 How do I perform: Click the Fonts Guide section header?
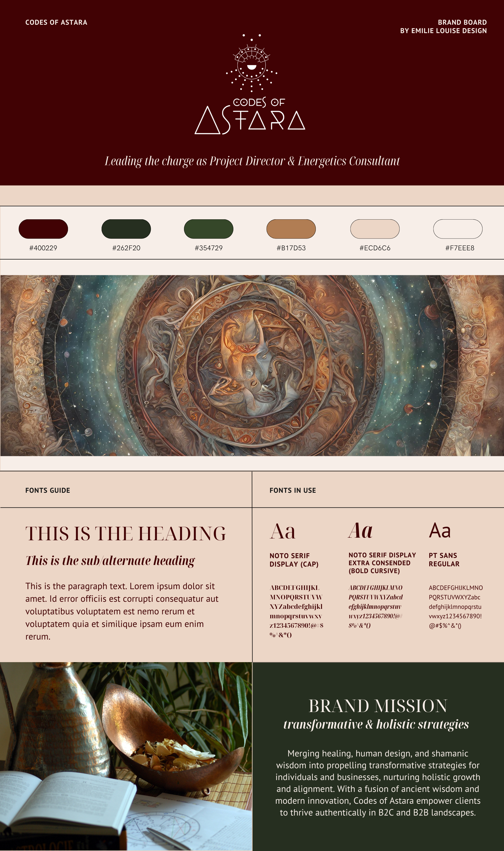click(48, 490)
